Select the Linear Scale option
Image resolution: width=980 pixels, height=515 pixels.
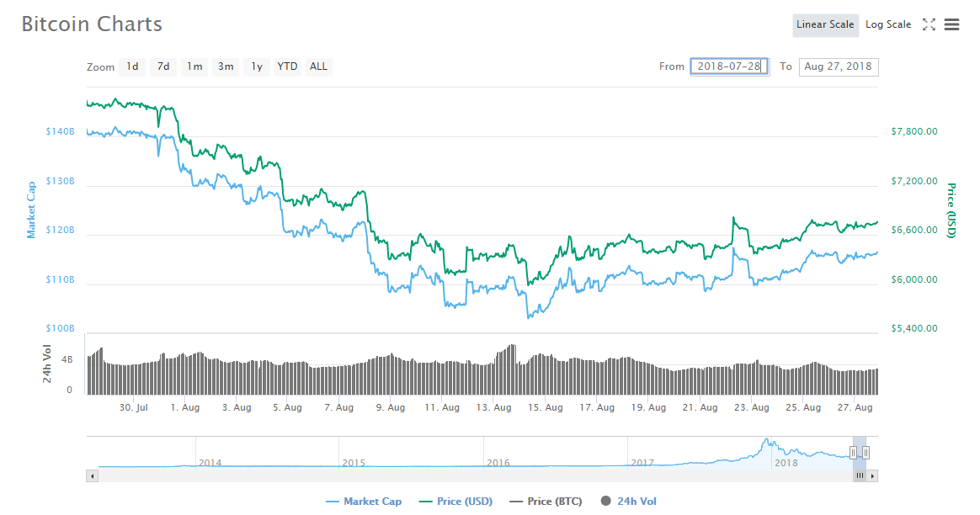[x=825, y=24]
